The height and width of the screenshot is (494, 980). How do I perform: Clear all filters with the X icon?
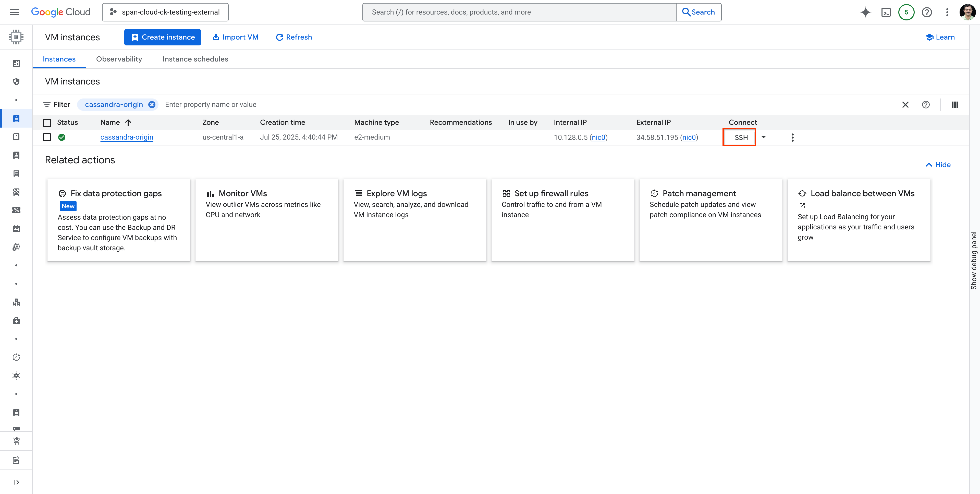pos(905,105)
